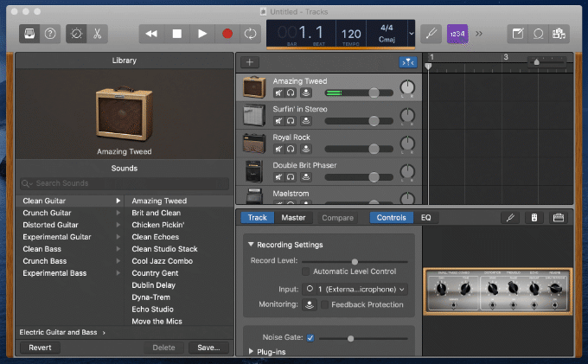Click the Record Level slider
Viewport: 588px width, 364px height.
click(355, 261)
